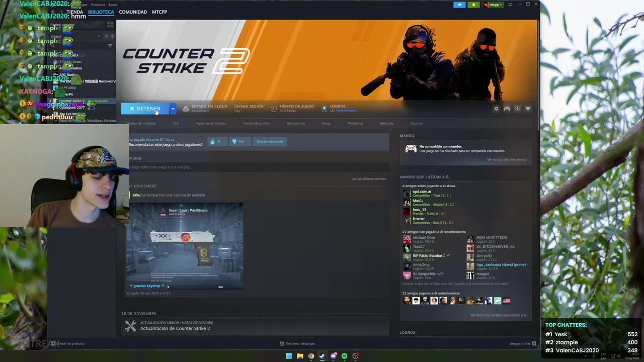Click the Logros progress bar
The height and width of the screenshot is (362, 644).
[x=346, y=111]
